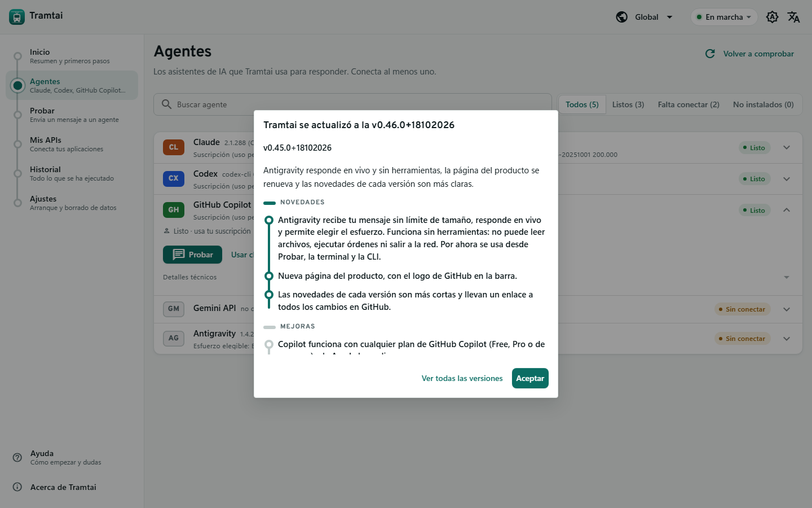Expand the Antigravity row chevron
The height and width of the screenshot is (508, 812).
pyautogui.click(x=787, y=339)
